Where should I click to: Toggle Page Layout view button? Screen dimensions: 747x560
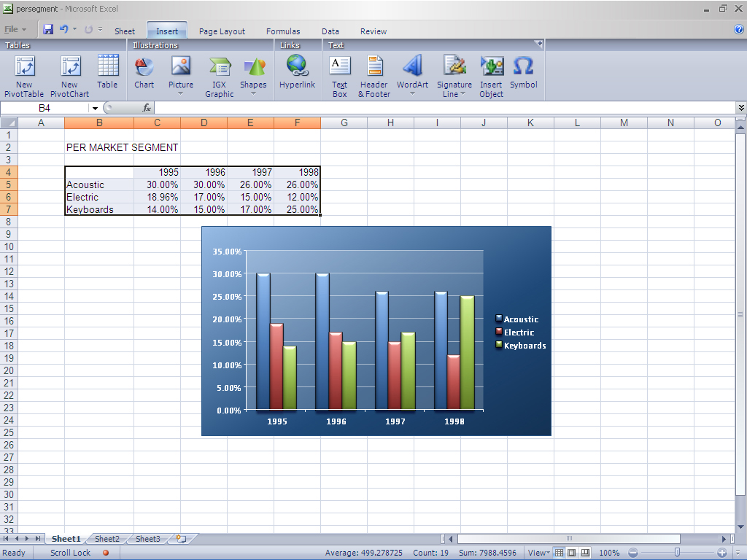point(572,553)
